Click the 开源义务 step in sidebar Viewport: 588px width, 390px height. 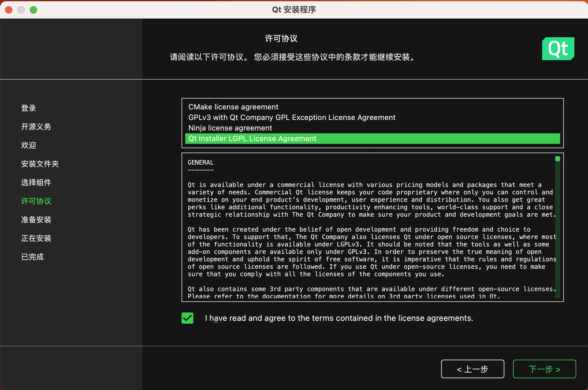click(x=36, y=127)
